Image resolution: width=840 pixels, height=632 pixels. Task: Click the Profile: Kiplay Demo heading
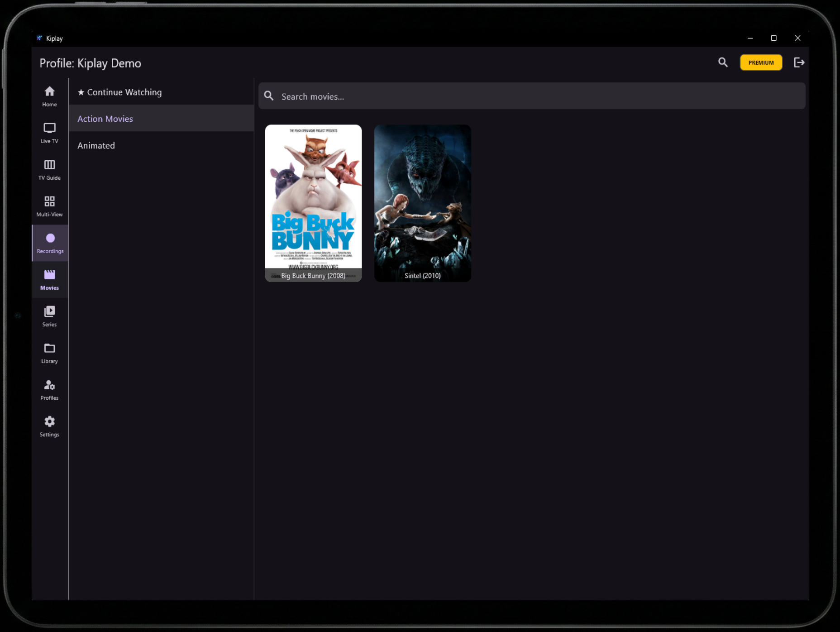[x=91, y=63]
